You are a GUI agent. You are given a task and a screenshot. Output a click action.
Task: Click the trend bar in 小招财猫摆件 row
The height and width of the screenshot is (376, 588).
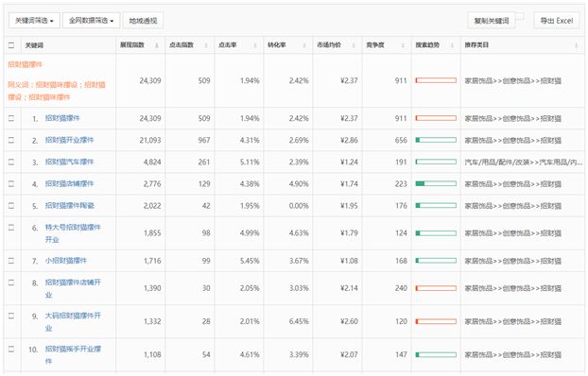pos(436,260)
